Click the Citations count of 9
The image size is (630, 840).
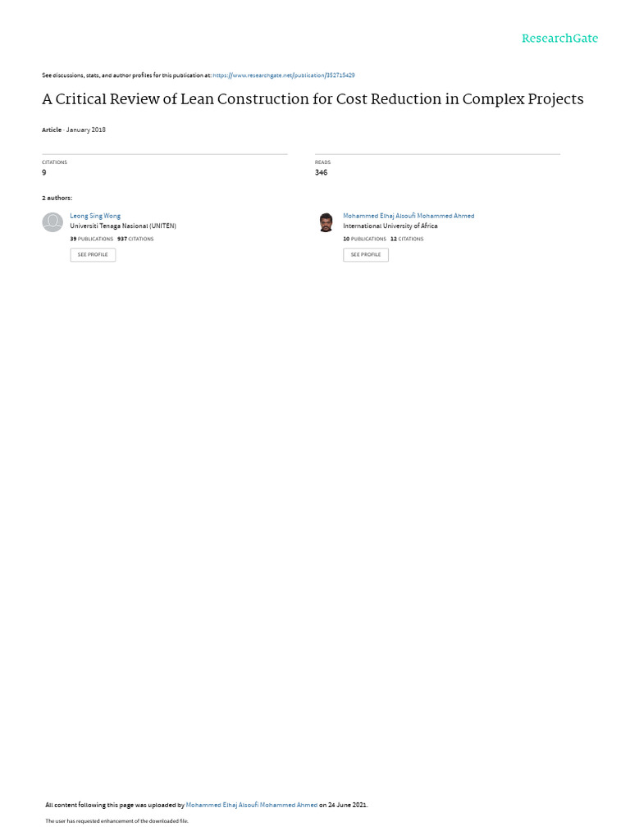tap(44, 172)
